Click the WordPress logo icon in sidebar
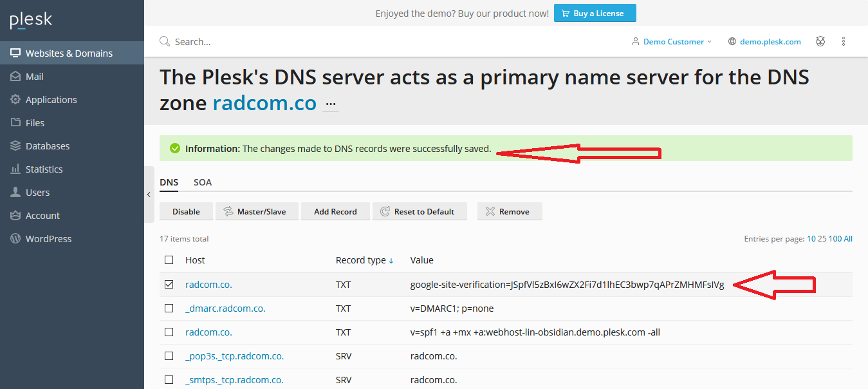 (x=15, y=239)
